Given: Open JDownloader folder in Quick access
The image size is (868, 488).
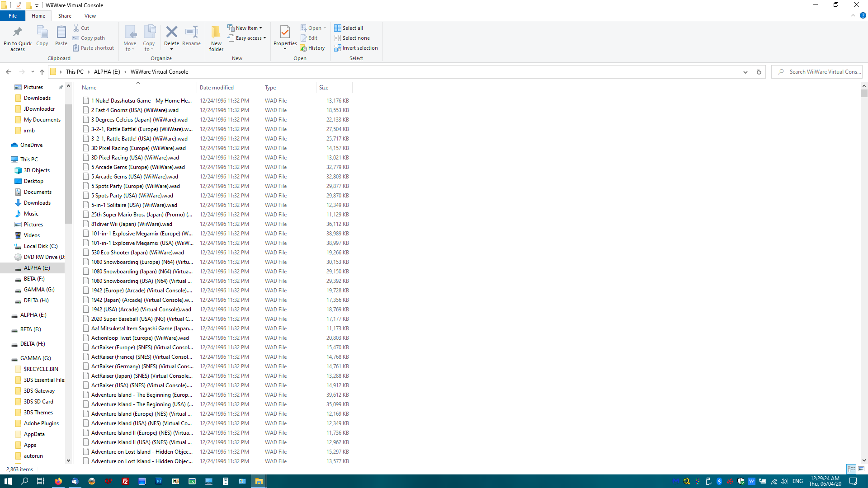Looking at the screenshot, I should click(39, 109).
